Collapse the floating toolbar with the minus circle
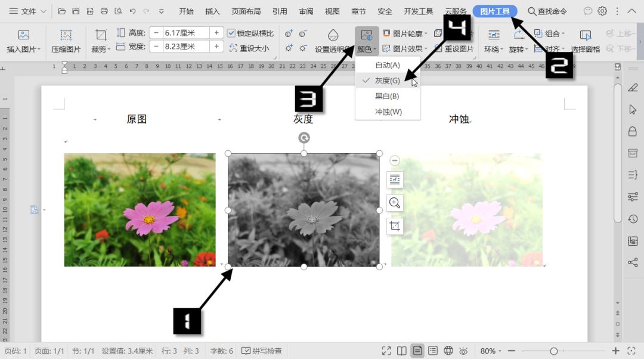The image size is (644, 359). pyautogui.click(x=394, y=160)
